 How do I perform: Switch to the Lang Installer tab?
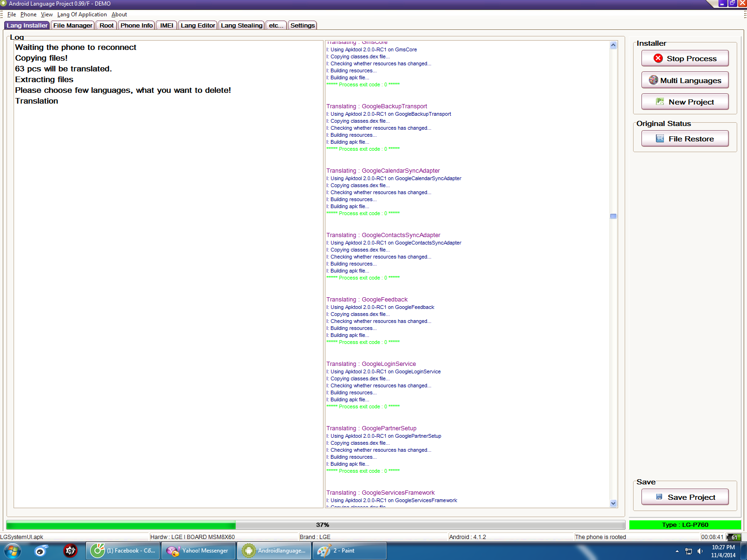coord(27,25)
